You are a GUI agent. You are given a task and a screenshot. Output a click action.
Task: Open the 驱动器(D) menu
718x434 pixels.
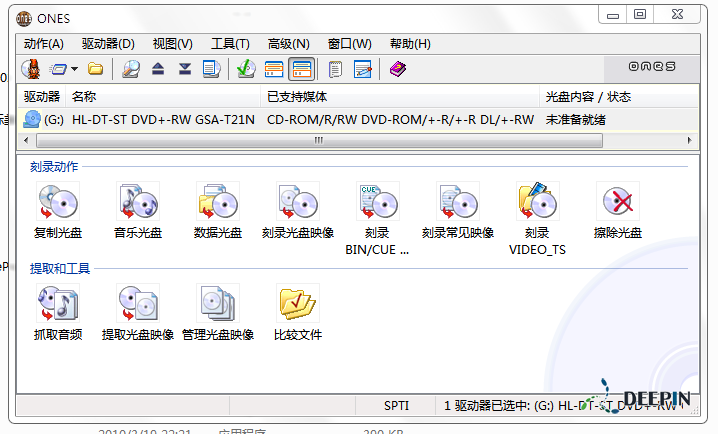(108, 44)
